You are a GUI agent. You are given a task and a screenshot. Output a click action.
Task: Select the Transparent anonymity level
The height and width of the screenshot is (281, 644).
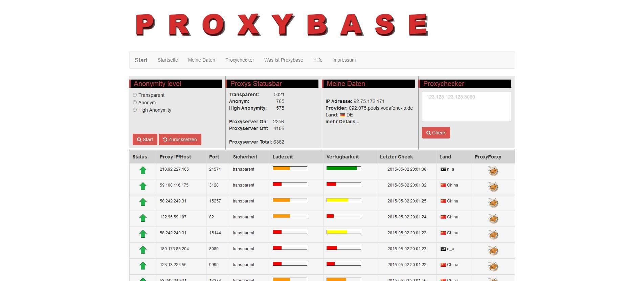[x=135, y=95]
